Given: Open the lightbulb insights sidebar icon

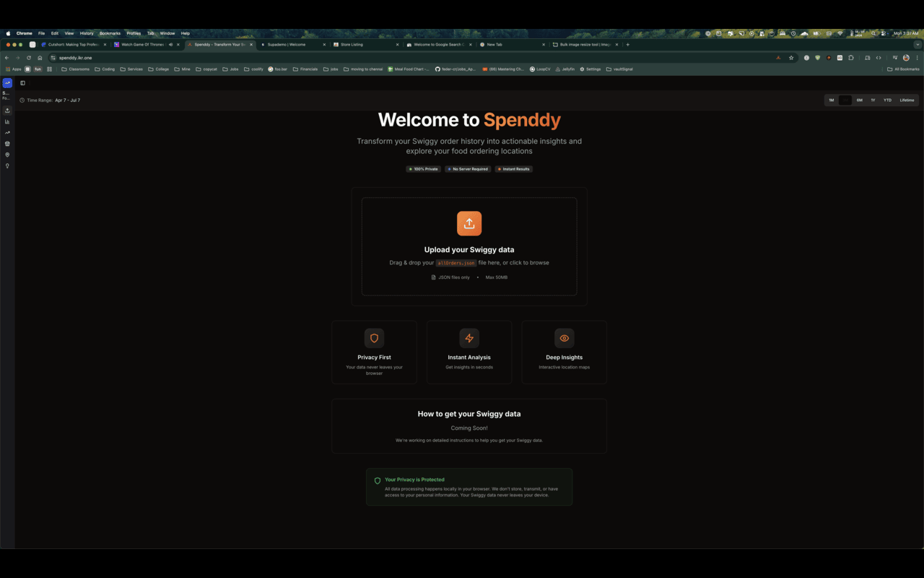Looking at the screenshot, I should 7,166.
